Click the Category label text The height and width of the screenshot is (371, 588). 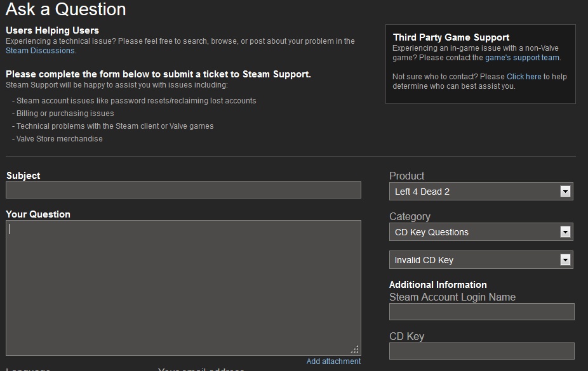410,217
